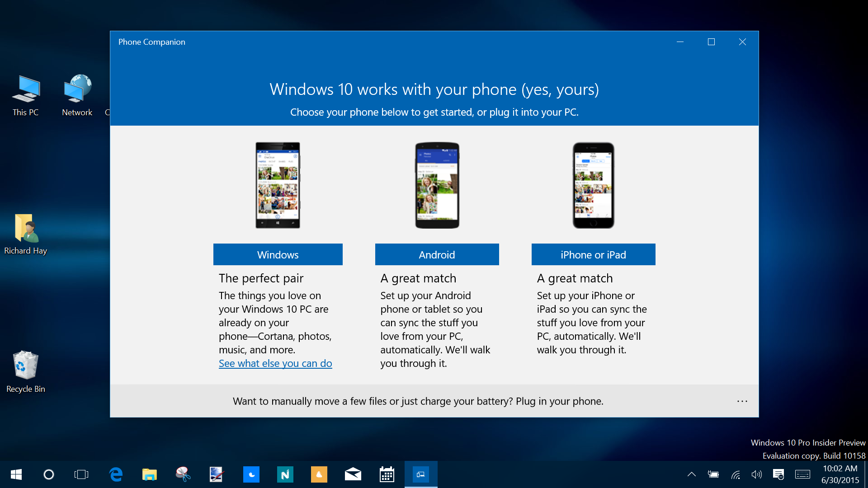
Task: Click the iPhone image
Action: [x=593, y=185]
